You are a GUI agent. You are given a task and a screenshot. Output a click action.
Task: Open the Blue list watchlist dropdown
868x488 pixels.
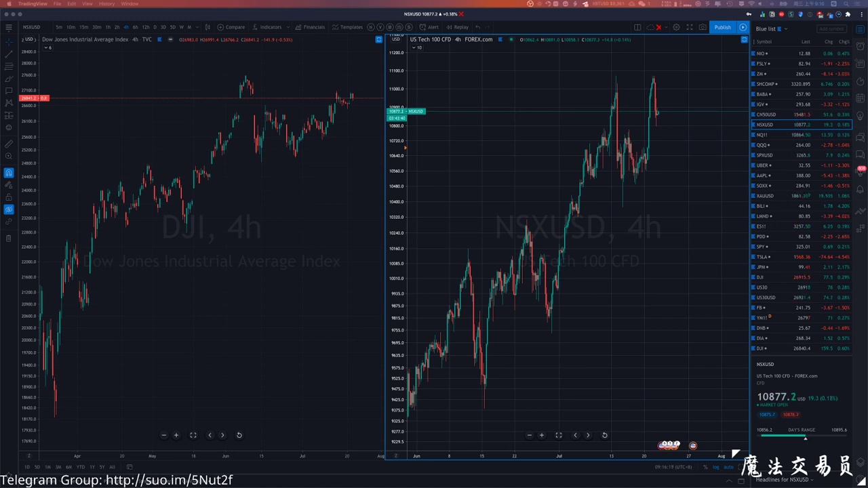click(x=771, y=28)
